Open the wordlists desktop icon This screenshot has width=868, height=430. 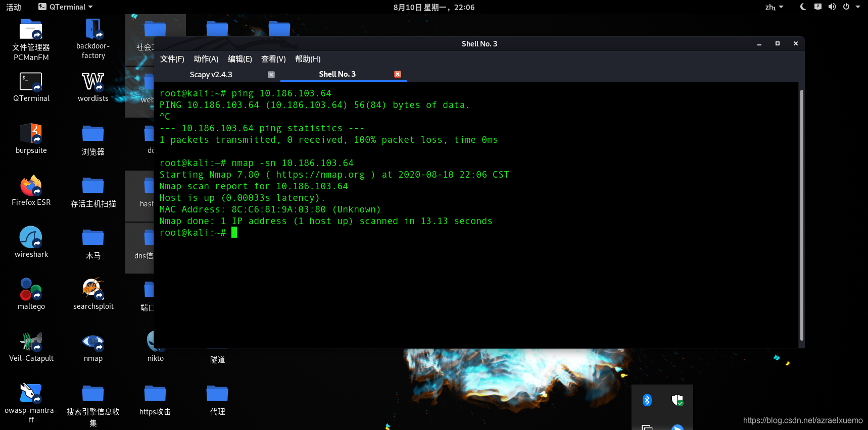[x=93, y=87]
